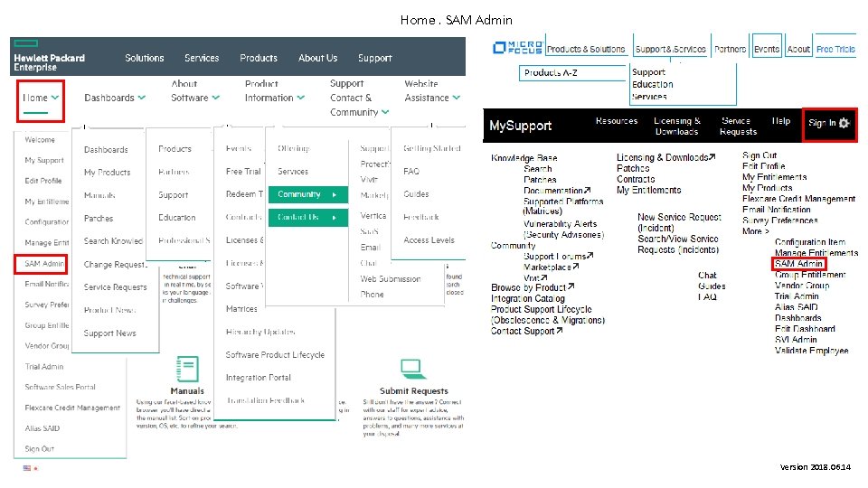Select Alias SAID in Home menu
The height and width of the screenshot is (488, 868).
pos(42,428)
